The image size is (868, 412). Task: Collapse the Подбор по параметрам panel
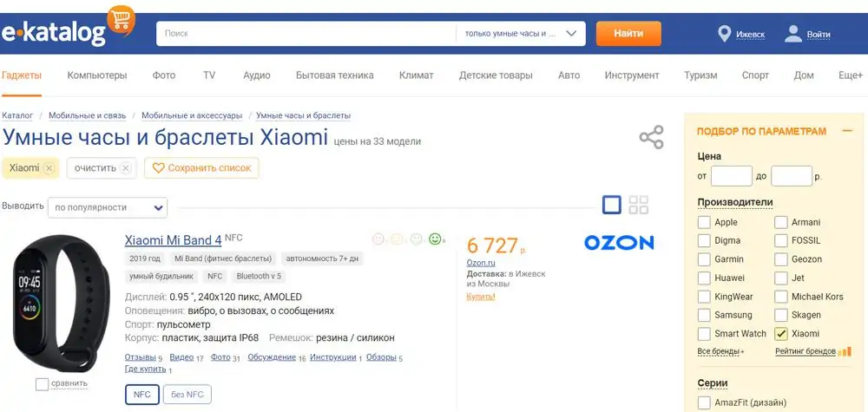pos(846,131)
